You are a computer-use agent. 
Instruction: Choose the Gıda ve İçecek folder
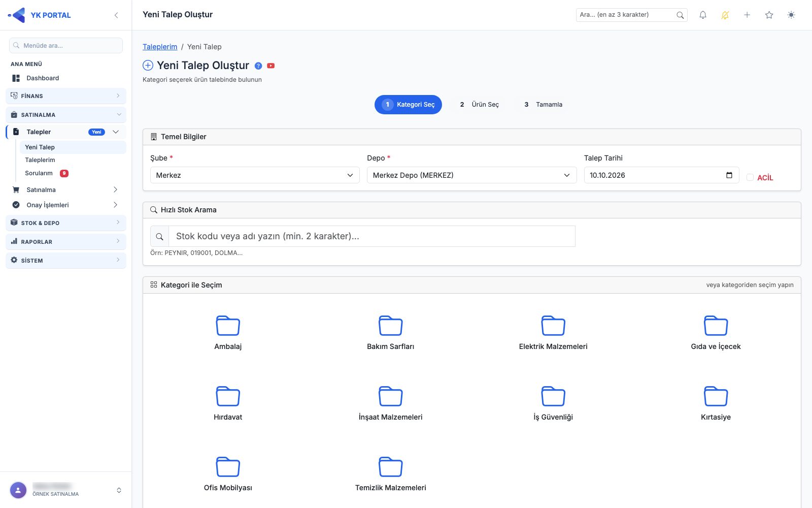tap(716, 333)
